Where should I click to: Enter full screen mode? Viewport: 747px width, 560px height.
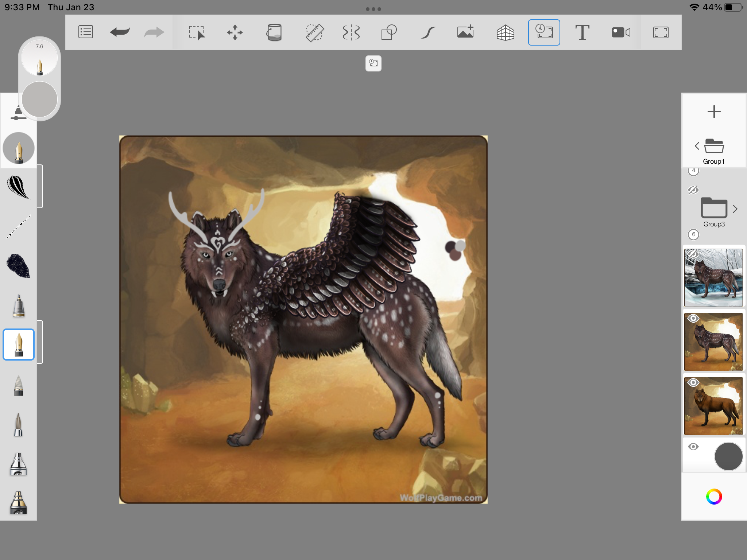point(661,32)
